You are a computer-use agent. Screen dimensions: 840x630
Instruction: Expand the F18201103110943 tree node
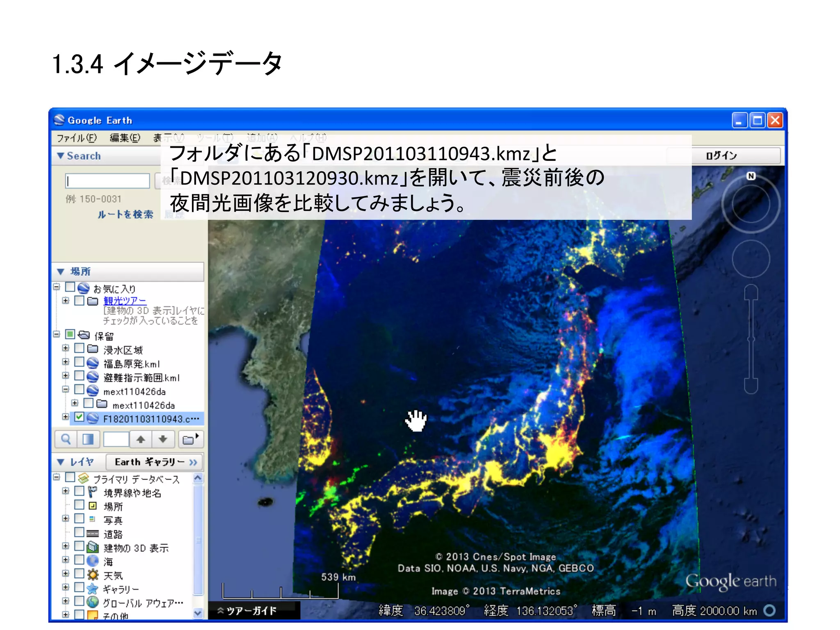pyautogui.click(x=66, y=417)
